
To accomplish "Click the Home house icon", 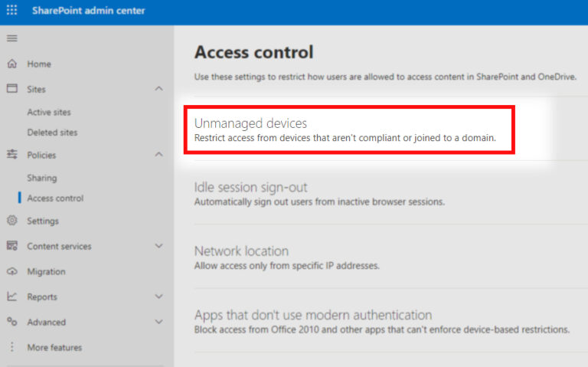I will [x=11, y=64].
